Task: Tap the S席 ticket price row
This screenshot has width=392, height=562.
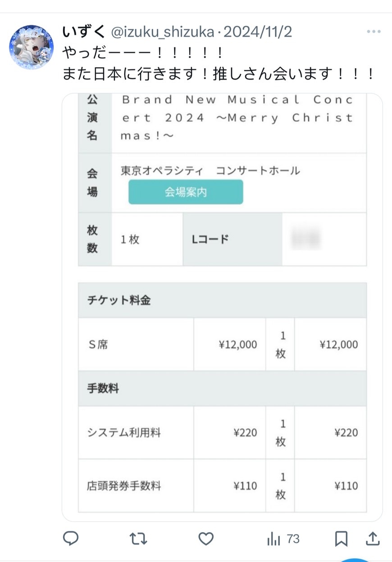Action: click(222, 345)
